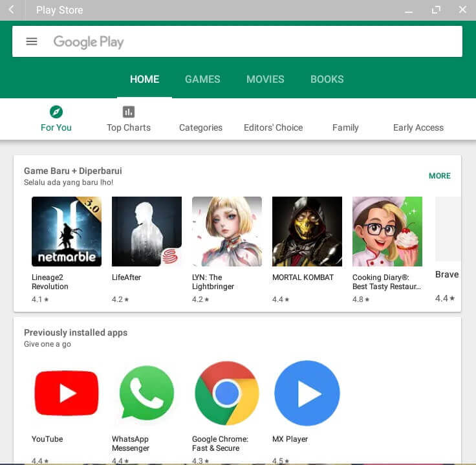
Task: Open the WhatsApp Messenger app icon
Action: point(147,393)
